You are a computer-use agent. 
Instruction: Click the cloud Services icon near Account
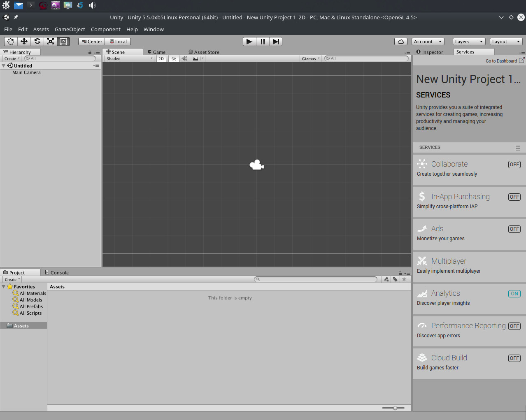point(400,41)
